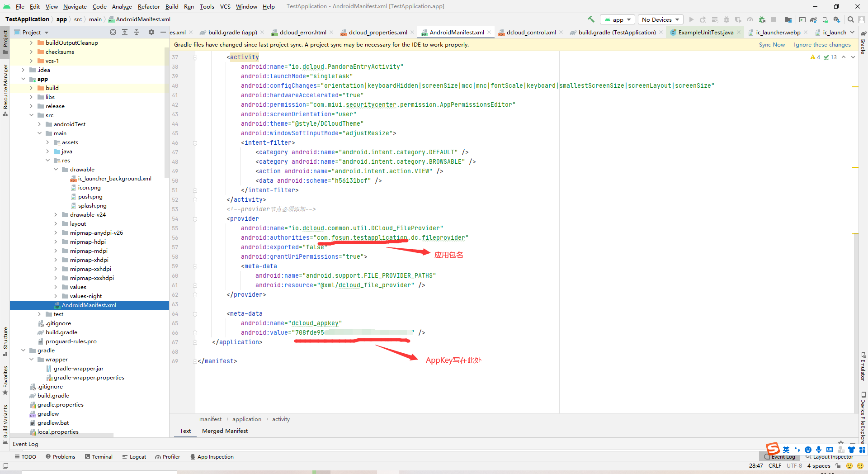Click the read-only lock icon in status bar
Screen dimensions: 868x474
(x=838, y=466)
